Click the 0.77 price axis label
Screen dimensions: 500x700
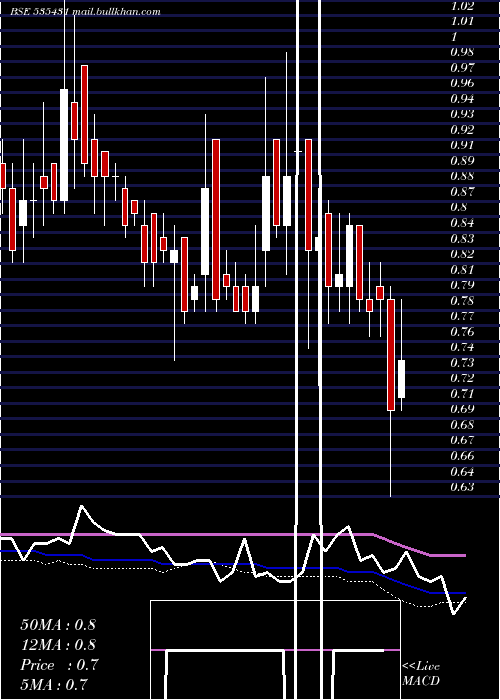point(462,316)
